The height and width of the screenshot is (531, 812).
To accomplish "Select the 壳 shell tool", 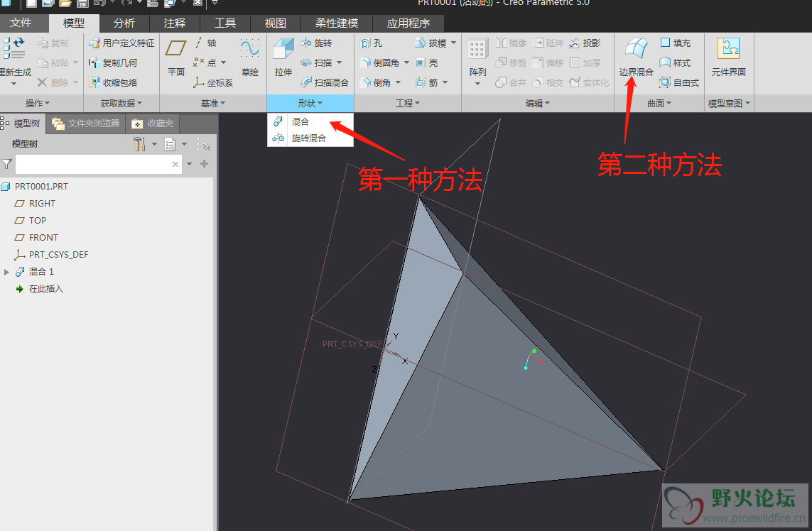I will 427,62.
